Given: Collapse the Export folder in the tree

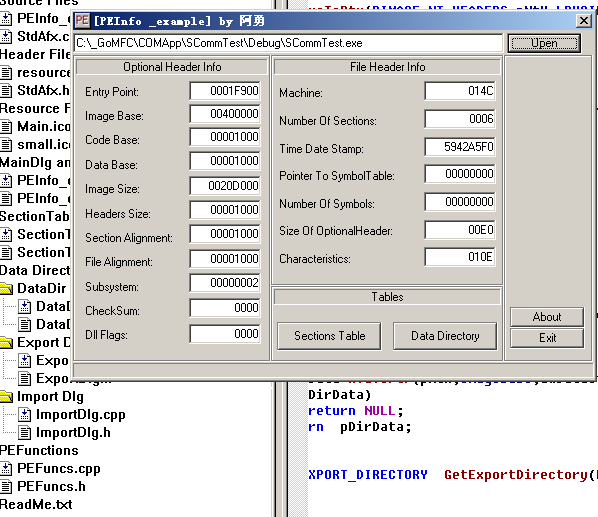Looking at the screenshot, I should pyautogui.click(x=6, y=342).
